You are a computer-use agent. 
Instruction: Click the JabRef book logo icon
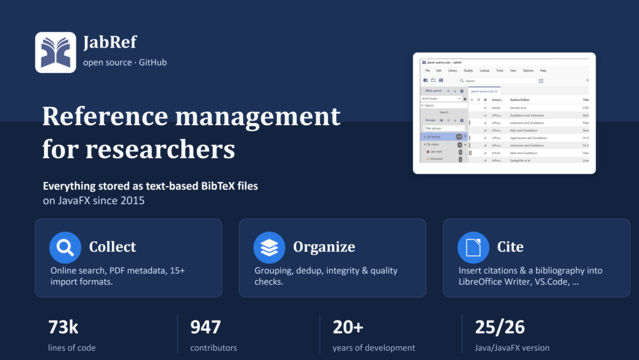coord(55,53)
